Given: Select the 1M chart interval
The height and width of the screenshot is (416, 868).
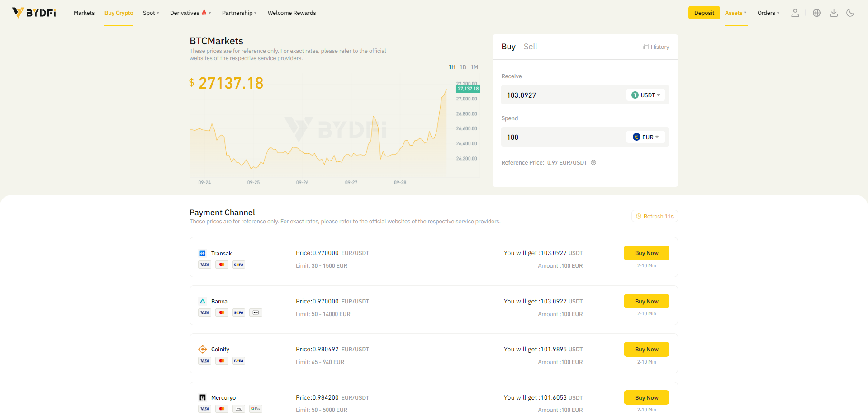Looking at the screenshot, I should click(474, 67).
